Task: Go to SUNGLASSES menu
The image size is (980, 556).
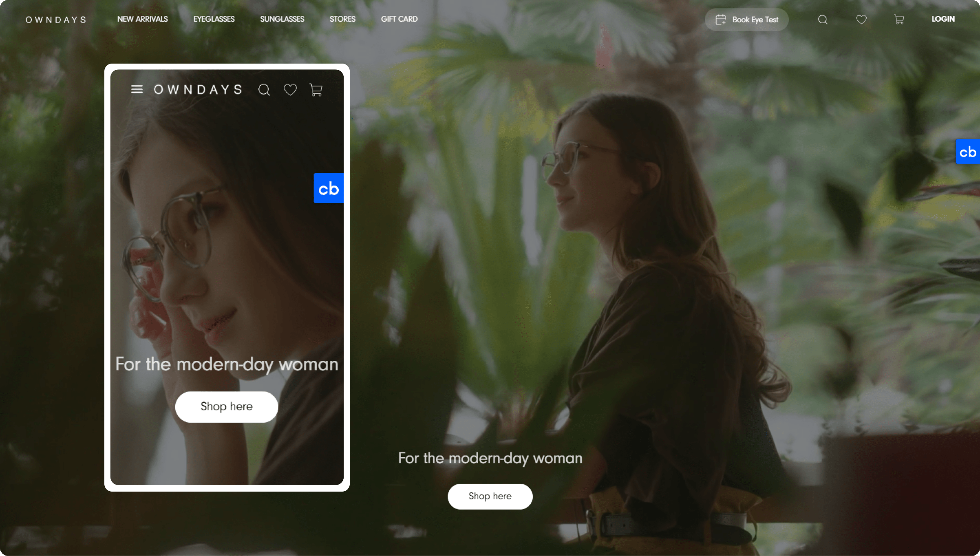Action: click(x=282, y=19)
